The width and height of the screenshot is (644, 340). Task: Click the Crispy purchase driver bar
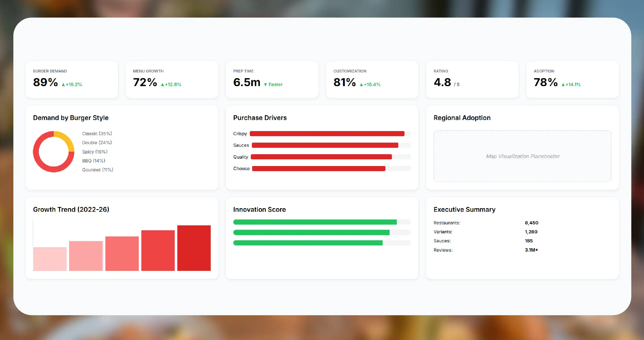(327, 134)
